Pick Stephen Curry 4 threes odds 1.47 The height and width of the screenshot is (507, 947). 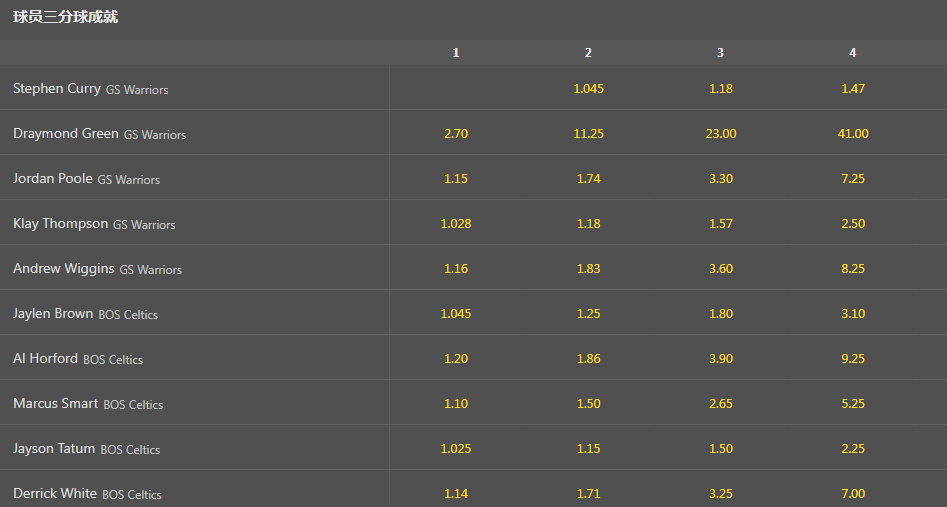click(x=852, y=89)
